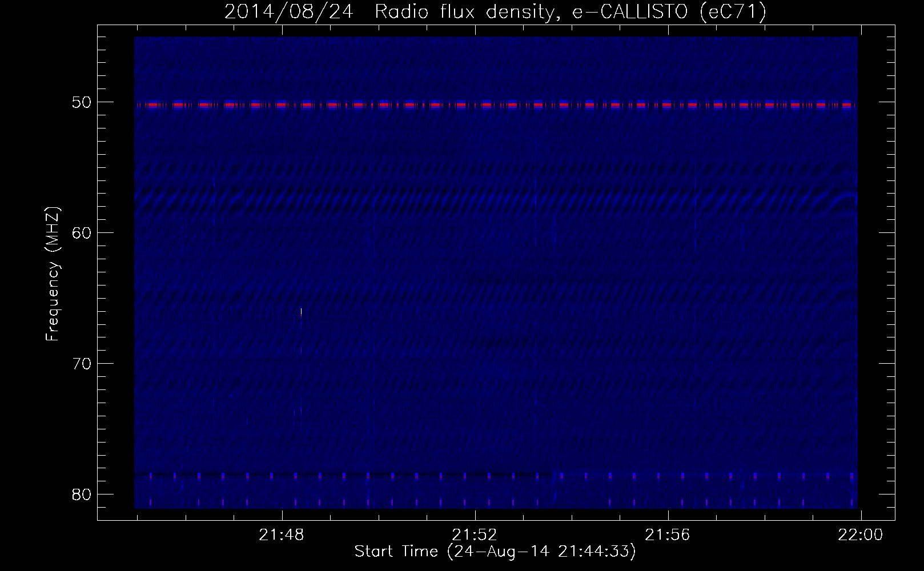The width and height of the screenshot is (924, 571).
Task: Click the '21:52' time tick label
Action: point(475,535)
